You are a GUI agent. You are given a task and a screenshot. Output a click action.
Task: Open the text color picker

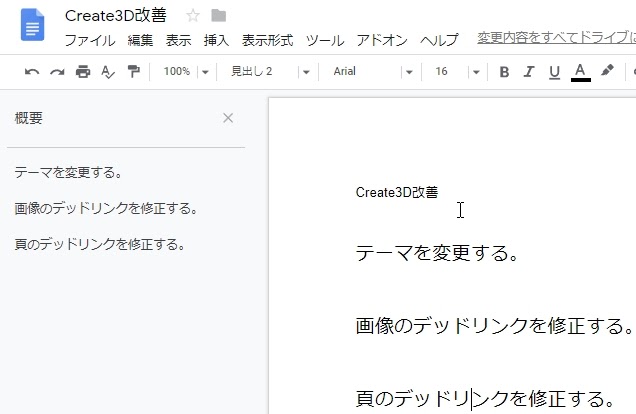tap(580, 72)
